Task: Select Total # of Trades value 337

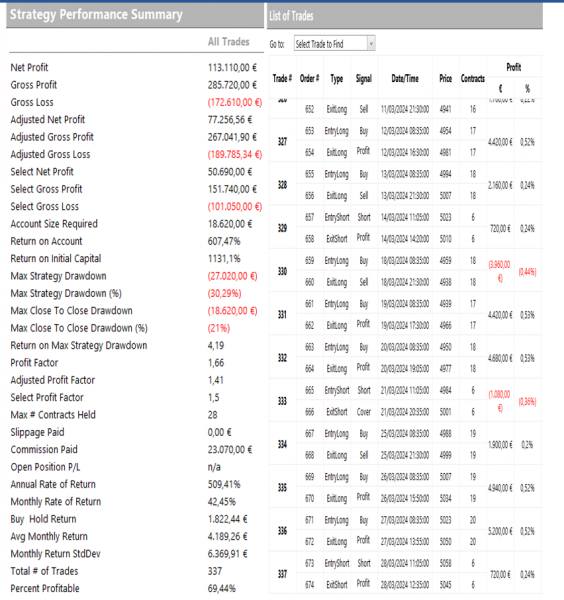Action: coord(215,571)
